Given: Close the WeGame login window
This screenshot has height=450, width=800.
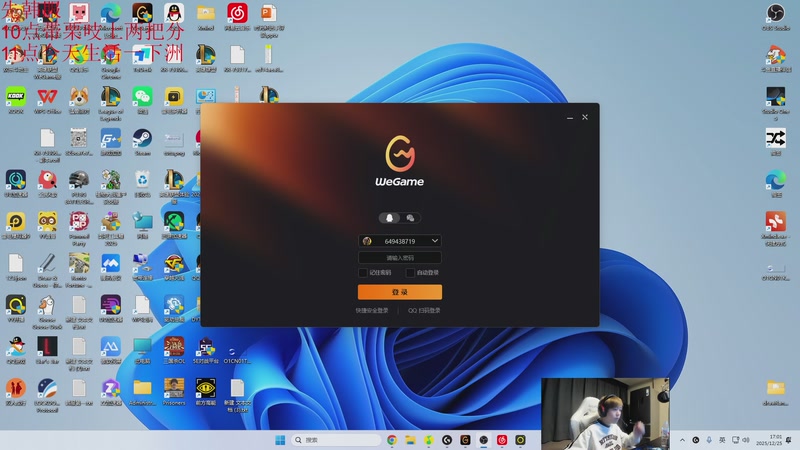Looking at the screenshot, I should (x=585, y=117).
